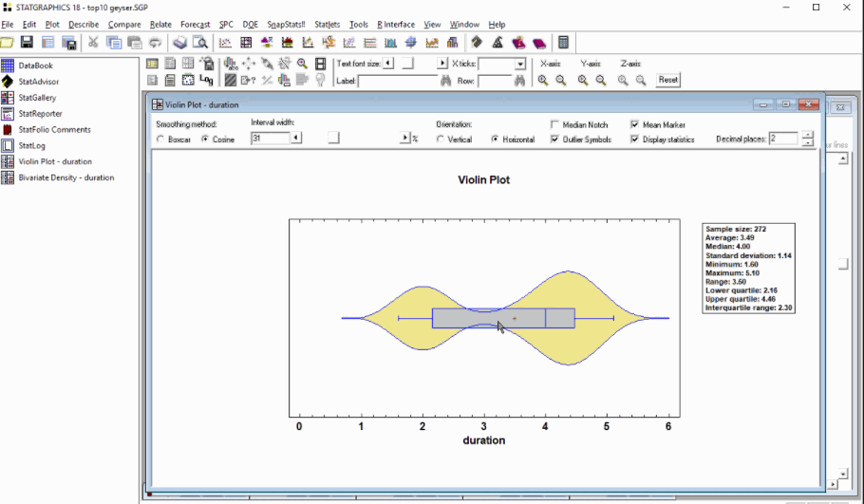Increase decimal places with the up arrow

(807, 135)
